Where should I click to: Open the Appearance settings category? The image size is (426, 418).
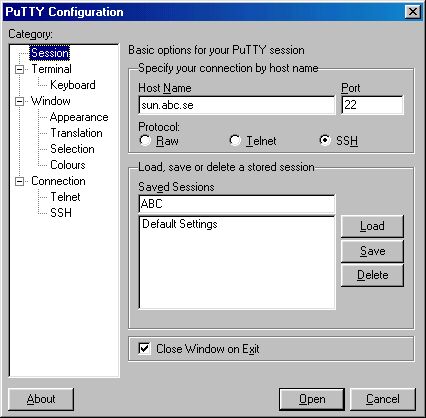click(79, 117)
